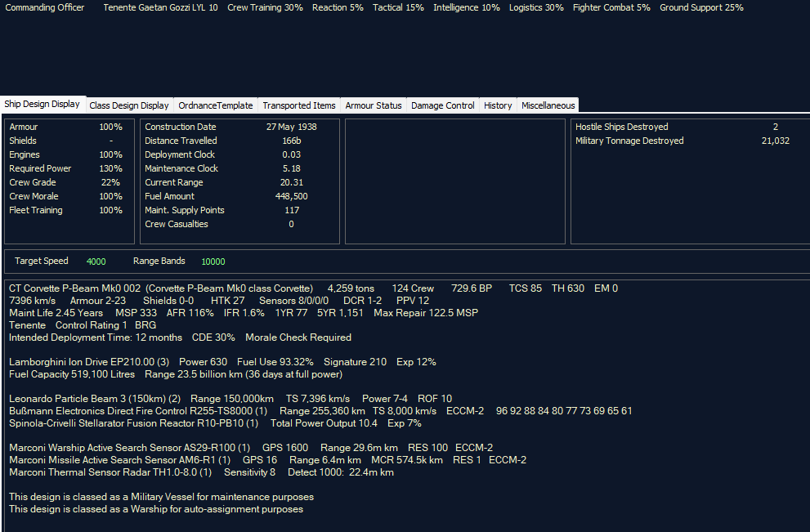The width and height of the screenshot is (810, 532).
Task: Open the Ship Design Display tab
Action: 43,104
